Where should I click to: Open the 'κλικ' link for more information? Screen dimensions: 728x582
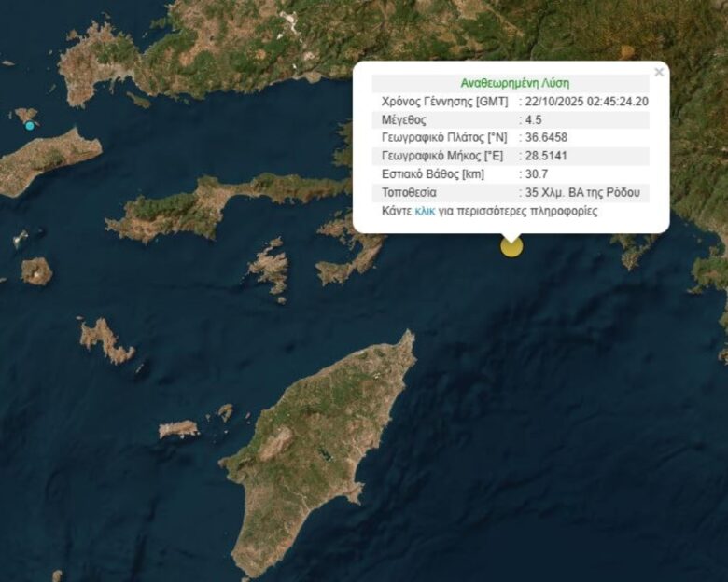[425, 212]
